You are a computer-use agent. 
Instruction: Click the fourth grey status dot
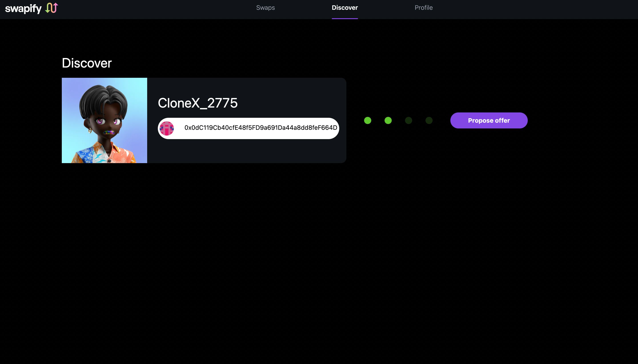(x=429, y=120)
